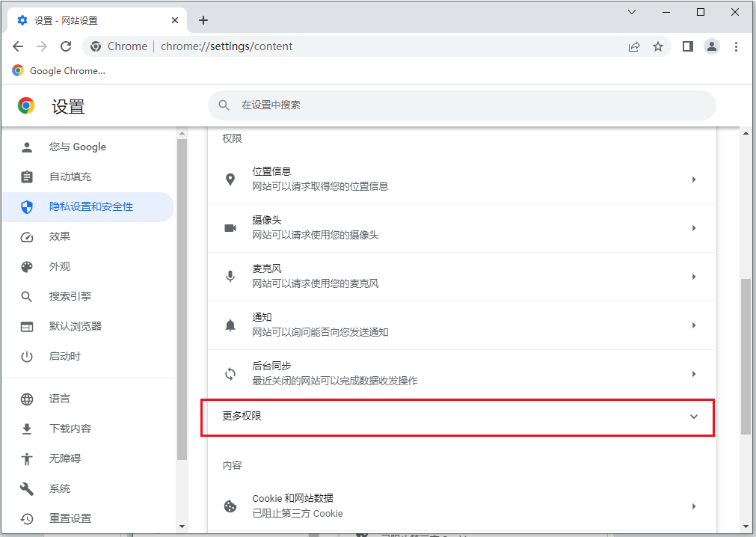The height and width of the screenshot is (537, 756).
Task: Click the 通知 row title
Action: click(262, 318)
